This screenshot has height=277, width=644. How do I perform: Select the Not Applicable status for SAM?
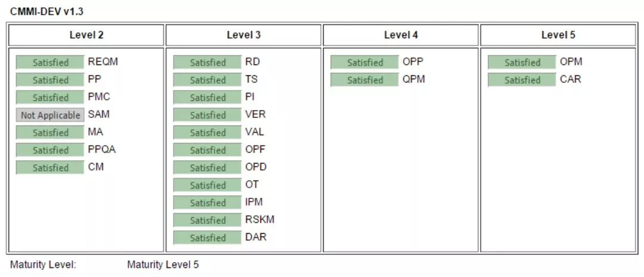pyautogui.click(x=50, y=115)
